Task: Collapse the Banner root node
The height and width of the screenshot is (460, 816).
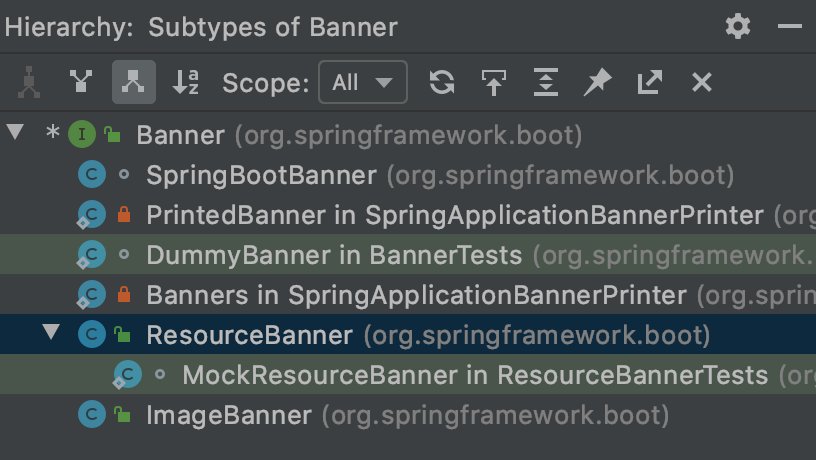Action: (x=15, y=133)
